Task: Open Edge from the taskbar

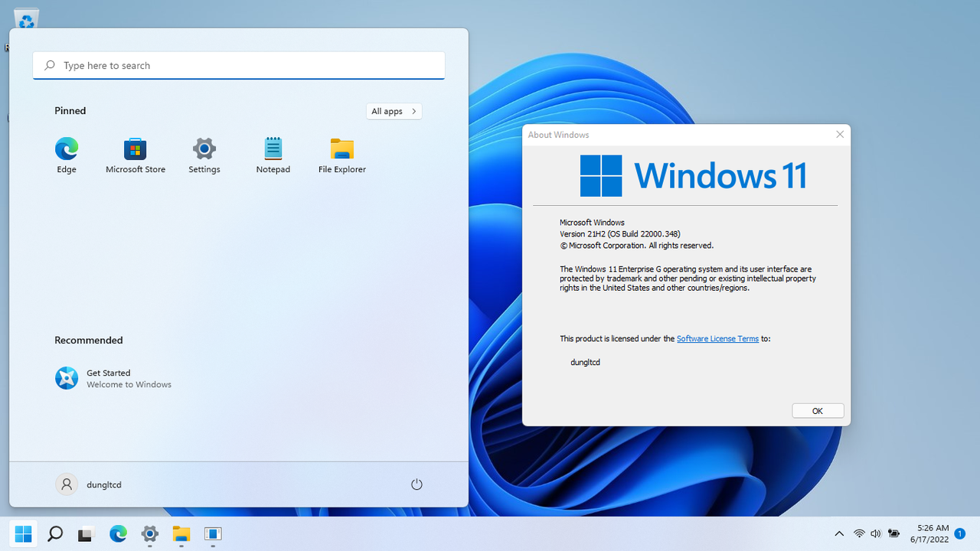Action: [x=118, y=533]
